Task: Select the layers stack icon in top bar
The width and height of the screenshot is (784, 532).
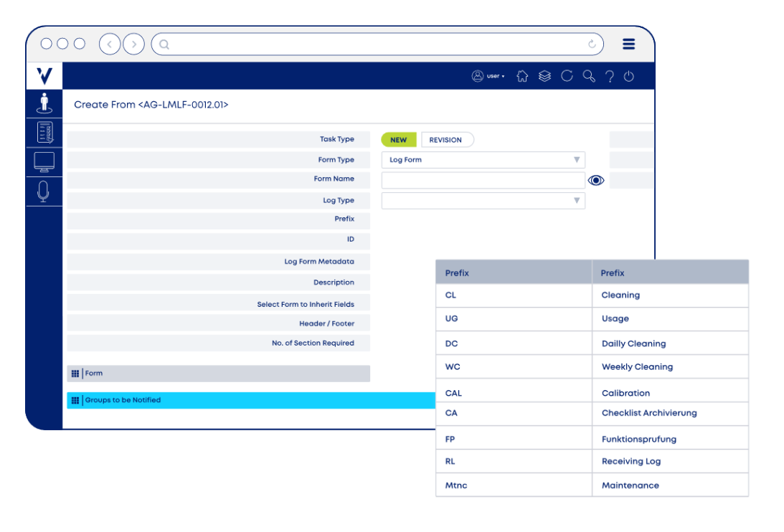Action: pyautogui.click(x=544, y=75)
